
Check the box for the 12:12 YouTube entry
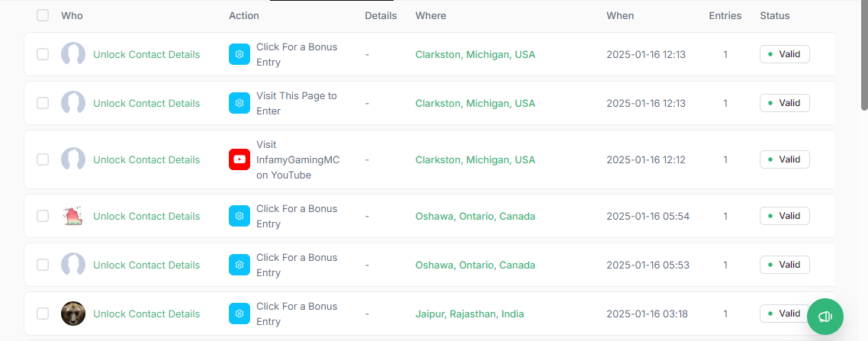pos(43,159)
